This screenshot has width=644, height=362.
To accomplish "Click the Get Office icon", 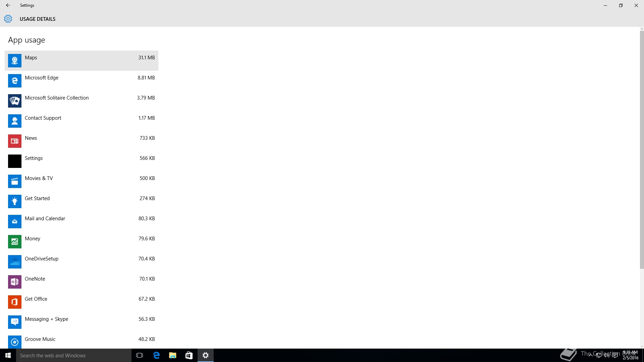I will [x=15, y=302].
